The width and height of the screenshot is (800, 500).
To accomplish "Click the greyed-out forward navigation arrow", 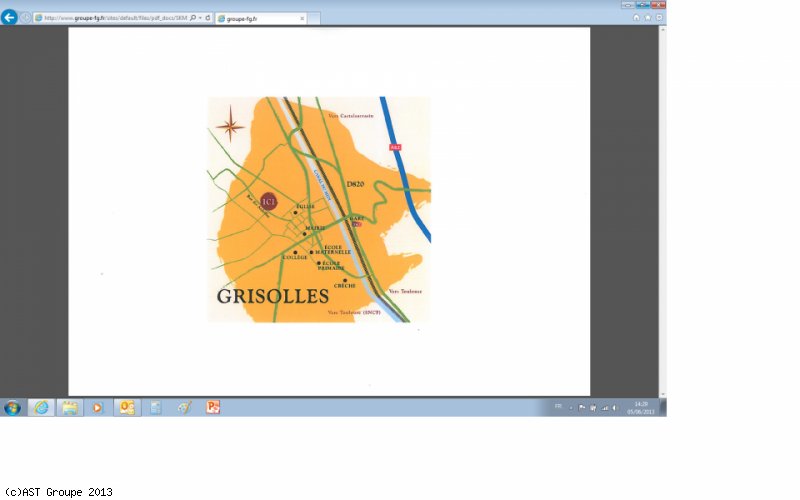I will tap(25, 18).
